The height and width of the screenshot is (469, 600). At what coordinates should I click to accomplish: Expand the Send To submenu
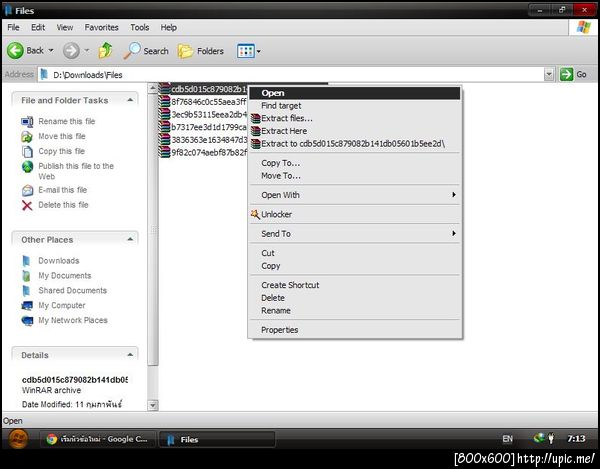point(454,233)
